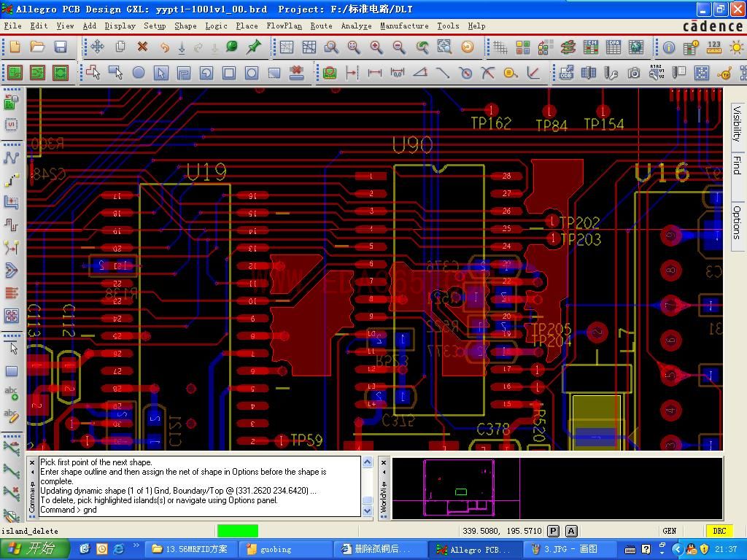This screenshot has width=747, height=560.
Task: Expand the Find side panel
Action: [x=737, y=165]
